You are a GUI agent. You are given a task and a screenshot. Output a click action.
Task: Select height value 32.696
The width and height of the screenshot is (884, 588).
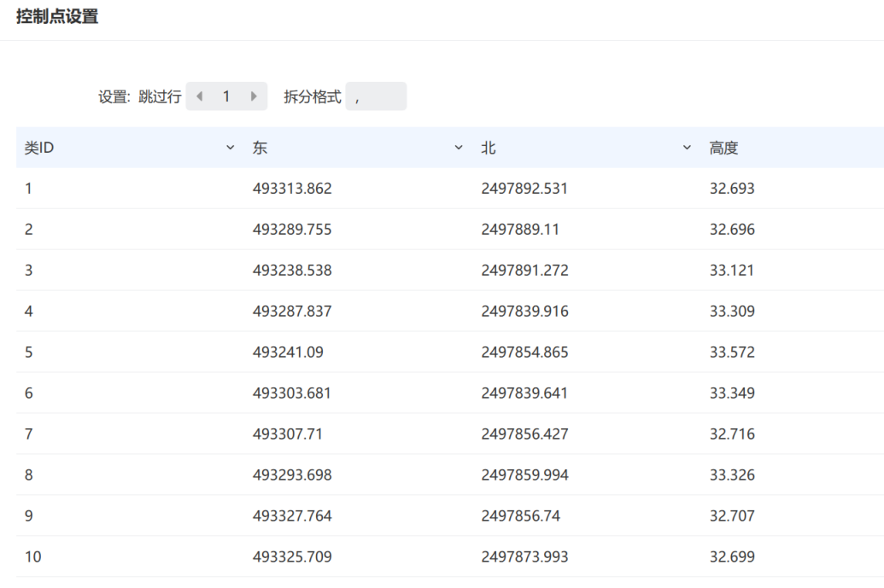click(732, 230)
